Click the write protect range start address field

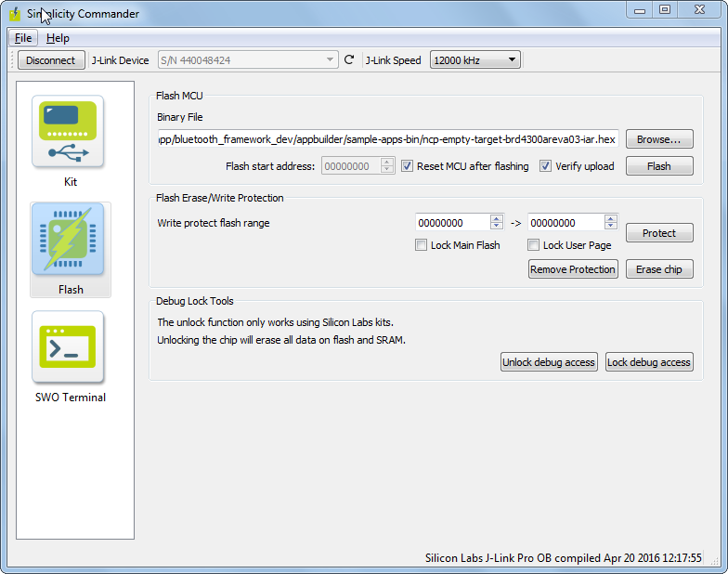[x=452, y=223]
